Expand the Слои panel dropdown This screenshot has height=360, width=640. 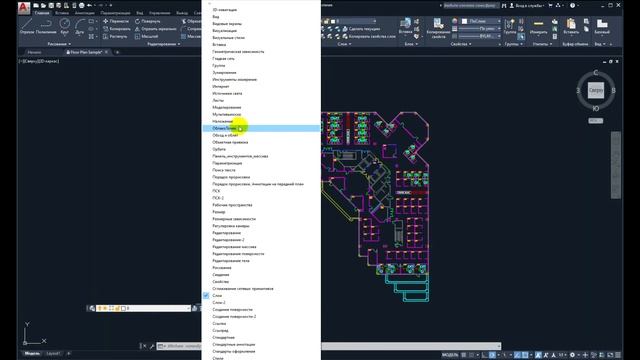(x=344, y=44)
